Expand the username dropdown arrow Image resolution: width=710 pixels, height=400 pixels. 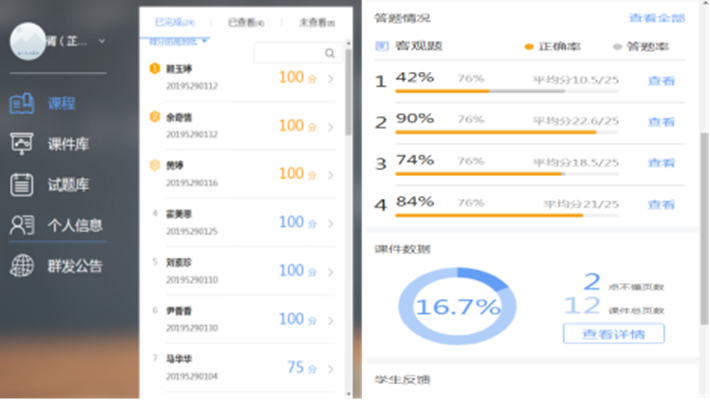(x=104, y=42)
